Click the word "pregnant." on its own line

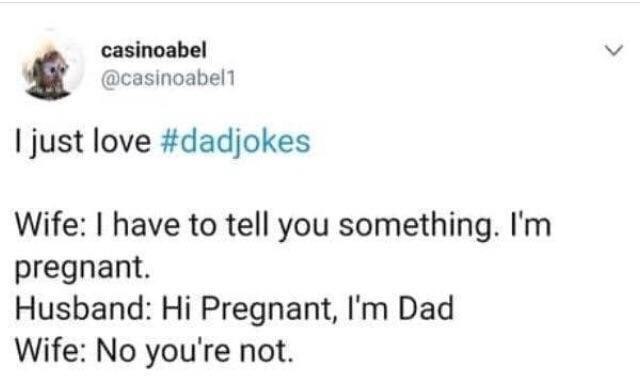pyautogui.click(x=82, y=269)
